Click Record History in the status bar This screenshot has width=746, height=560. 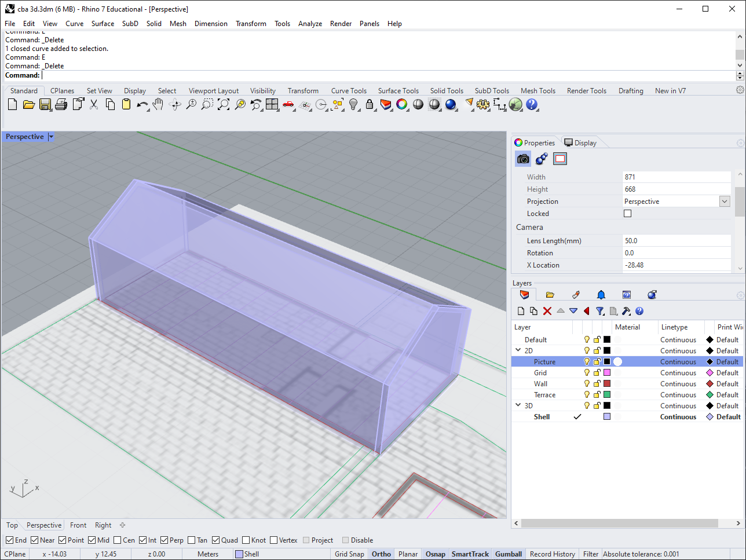coord(552,554)
